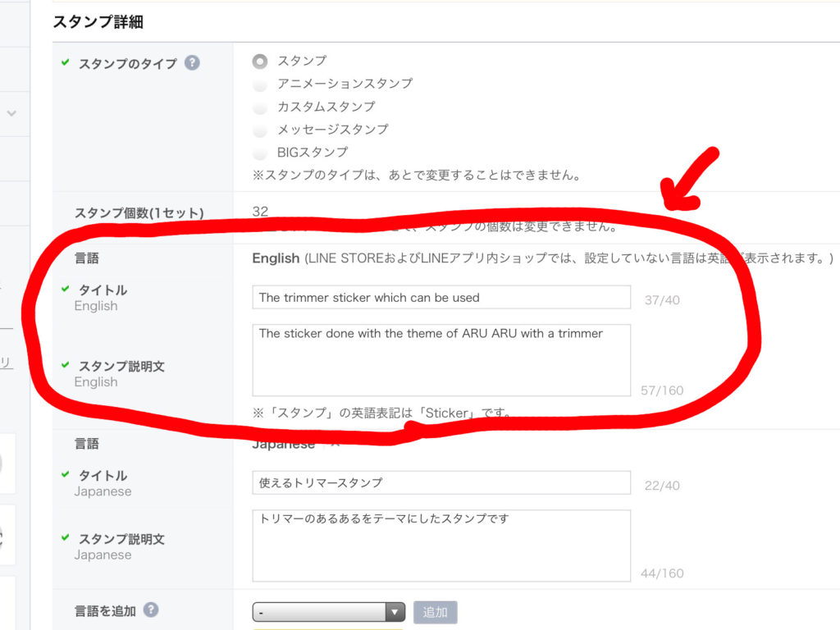Select the スタンプ radio button
Image resolution: width=840 pixels, height=630 pixels.
point(260,61)
